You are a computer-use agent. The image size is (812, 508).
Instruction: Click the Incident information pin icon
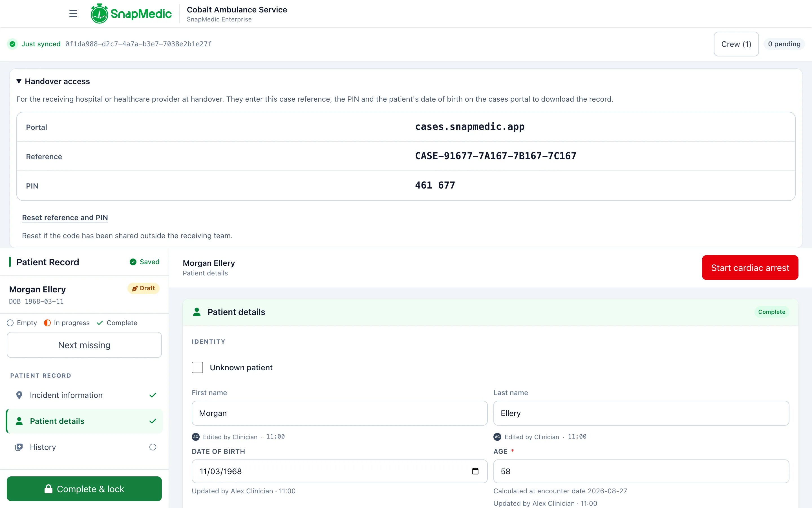[19, 395]
